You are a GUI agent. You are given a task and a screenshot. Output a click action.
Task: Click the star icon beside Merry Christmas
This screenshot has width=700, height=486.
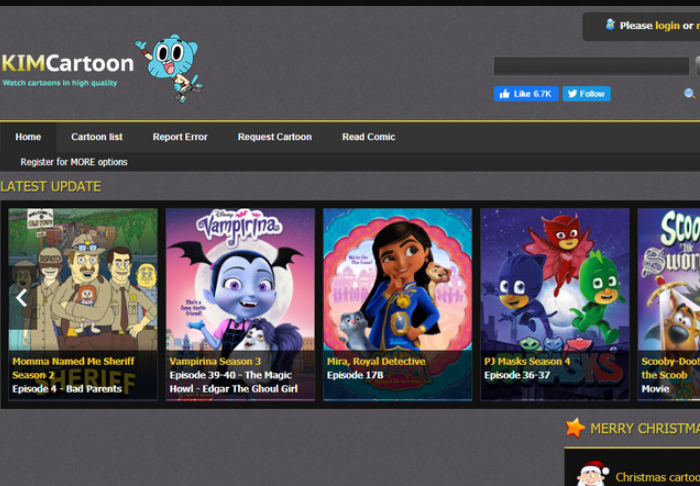[x=575, y=428]
